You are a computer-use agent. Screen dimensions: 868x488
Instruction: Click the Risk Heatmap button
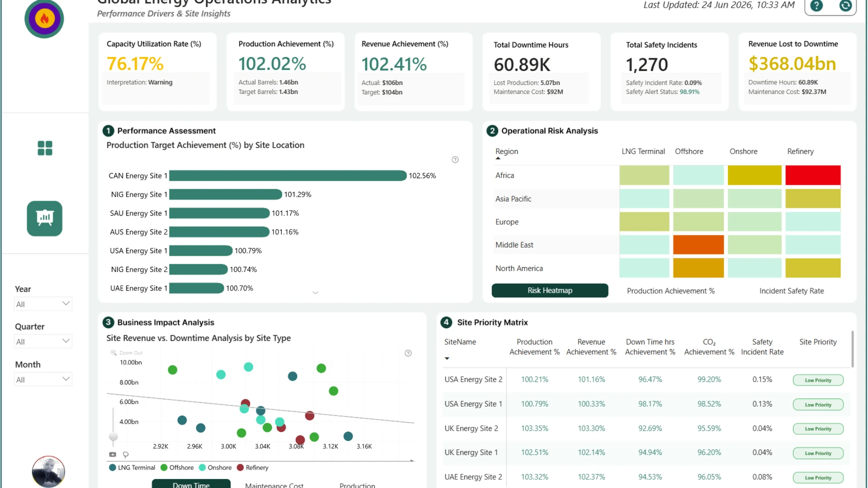(x=550, y=291)
